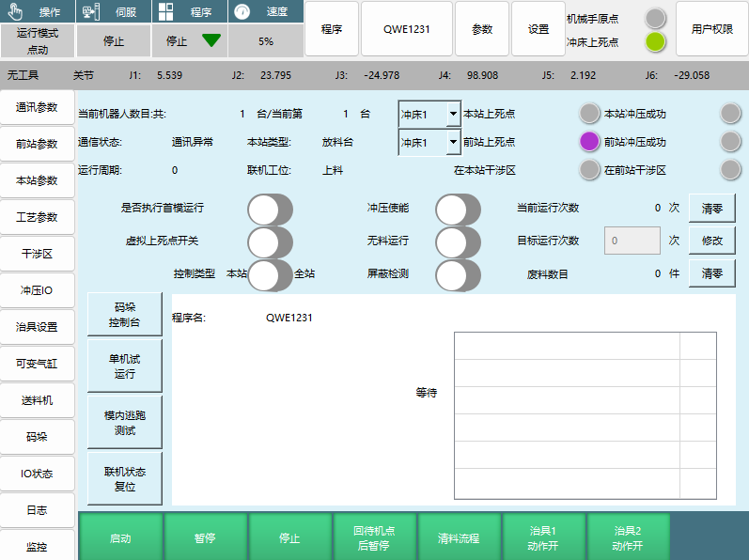Click the green 冲床上死点 indicator light
The height and width of the screenshot is (560, 749).
655,42
